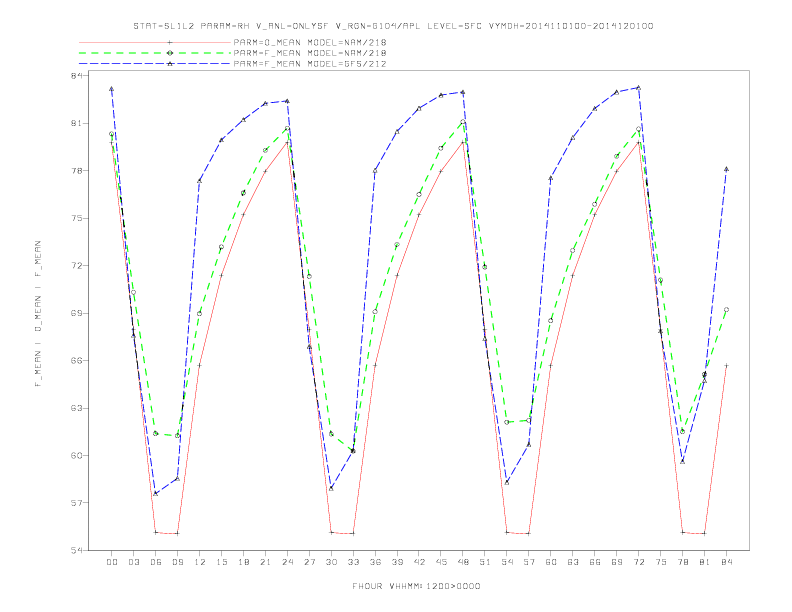Click the x-axis label FHOUR VHHMM:1200>0000
The width and height of the screenshot is (792, 612).
click(416, 586)
